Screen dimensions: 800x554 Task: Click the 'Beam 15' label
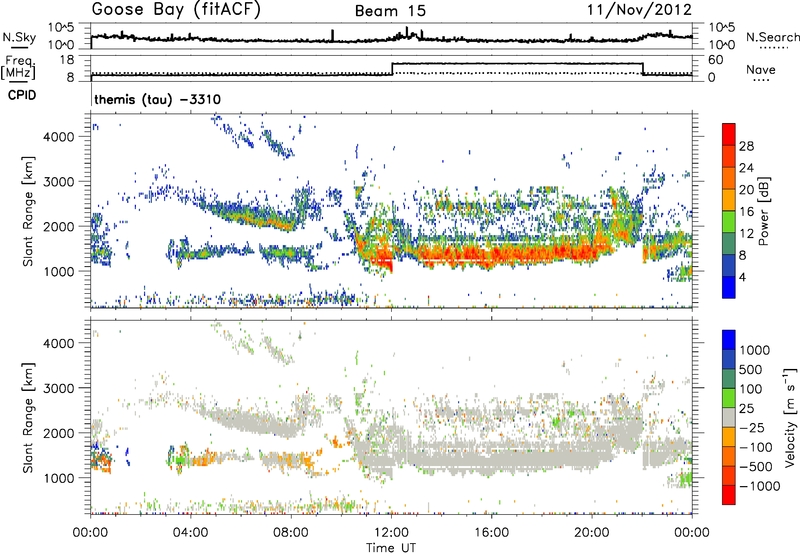coord(390,11)
